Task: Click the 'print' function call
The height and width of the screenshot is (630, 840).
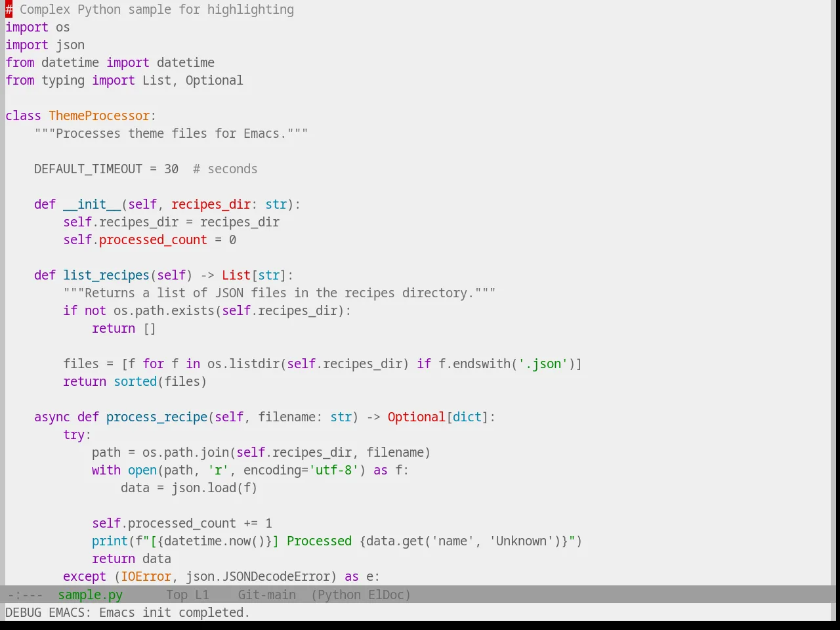Action: (110, 541)
